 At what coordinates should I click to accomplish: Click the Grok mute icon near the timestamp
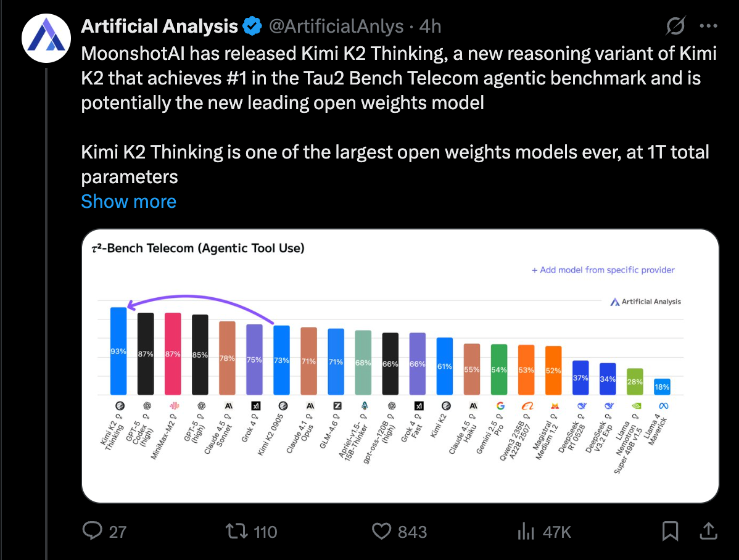coord(675,25)
